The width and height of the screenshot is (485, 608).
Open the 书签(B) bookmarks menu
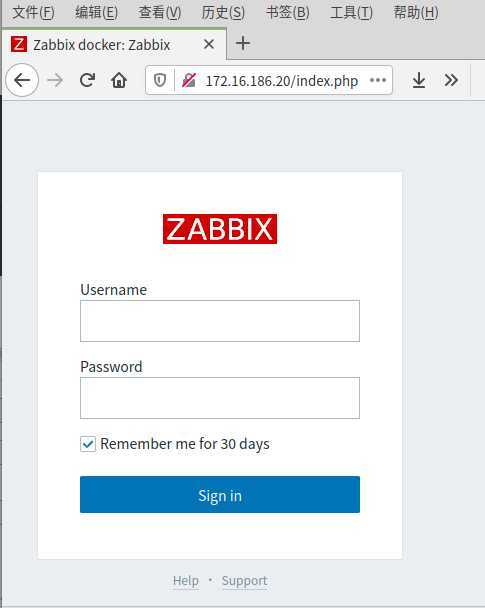click(288, 13)
